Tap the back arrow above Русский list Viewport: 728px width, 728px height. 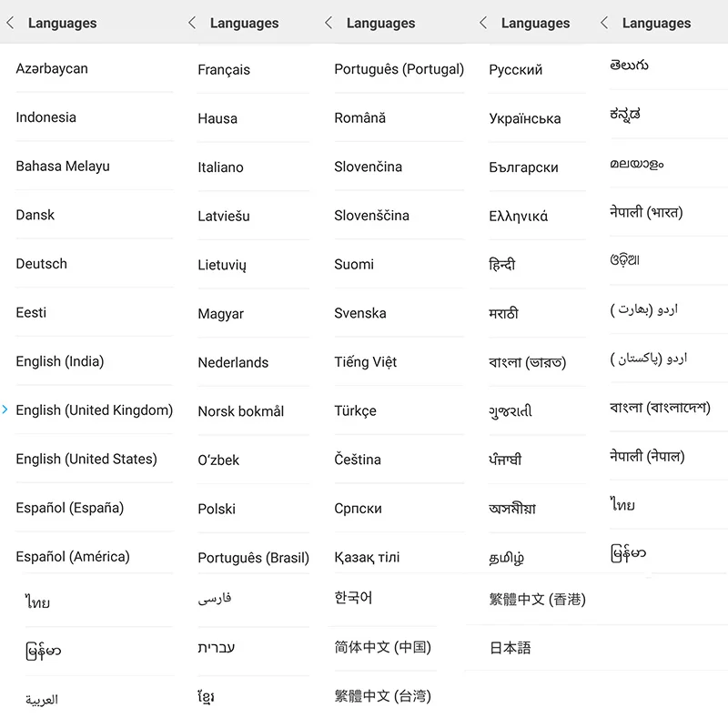(x=483, y=24)
